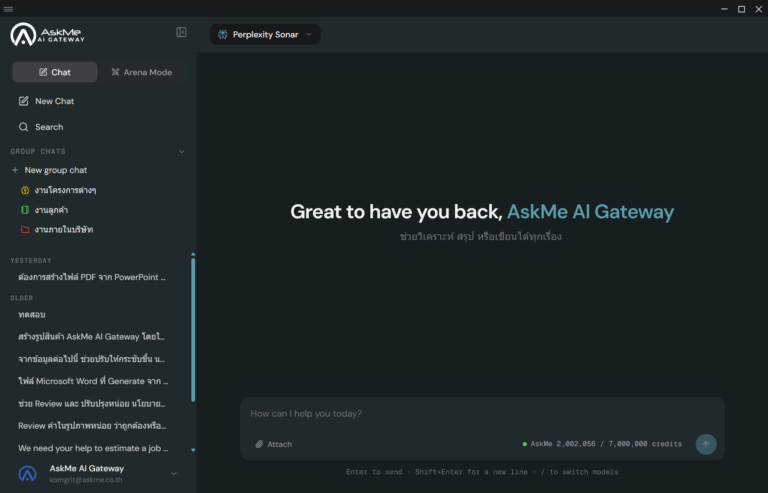768x493 pixels.
Task: Click the message input field
Action: click(482, 414)
